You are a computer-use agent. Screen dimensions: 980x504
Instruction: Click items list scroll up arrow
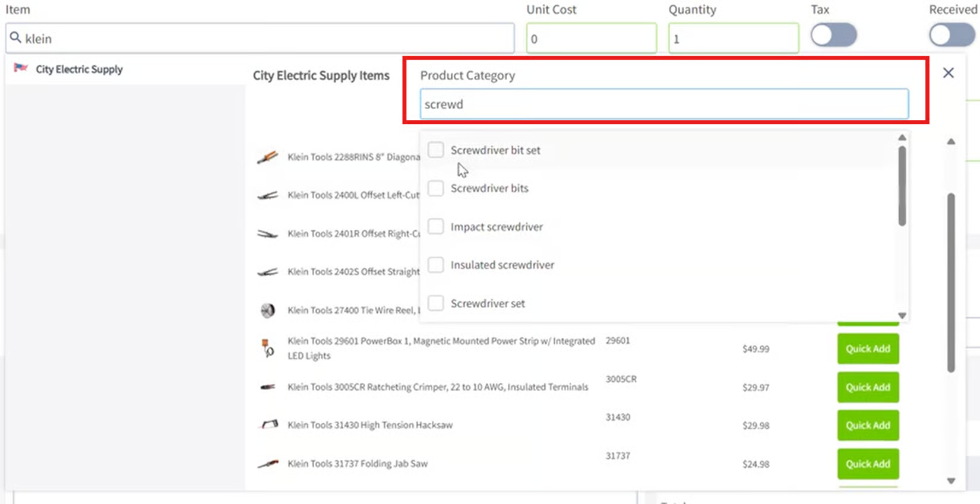tap(951, 141)
